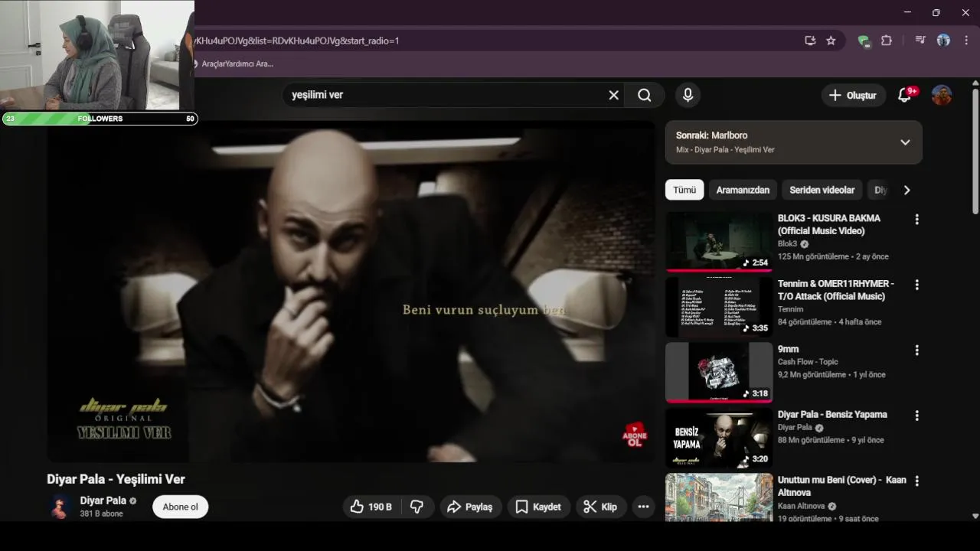Open title Diyar Pala - Bensiz Yapama
The image size is (980, 551).
click(x=832, y=414)
